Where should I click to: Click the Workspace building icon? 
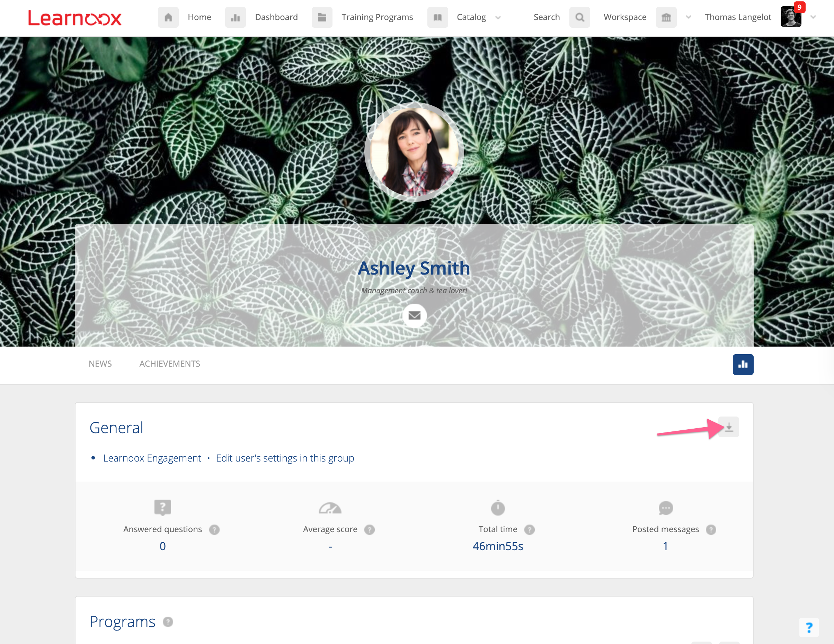click(666, 17)
